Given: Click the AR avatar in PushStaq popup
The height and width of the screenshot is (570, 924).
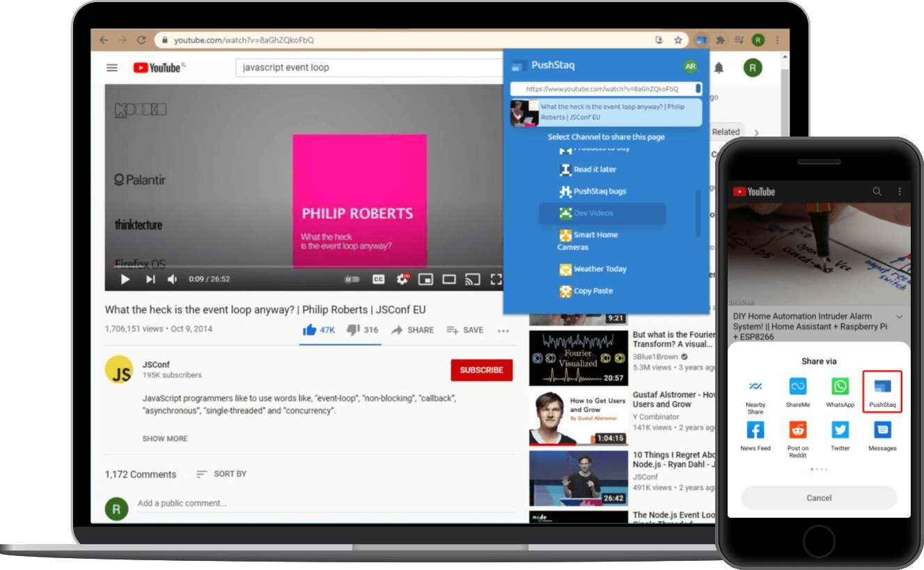Looking at the screenshot, I should coord(690,66).
